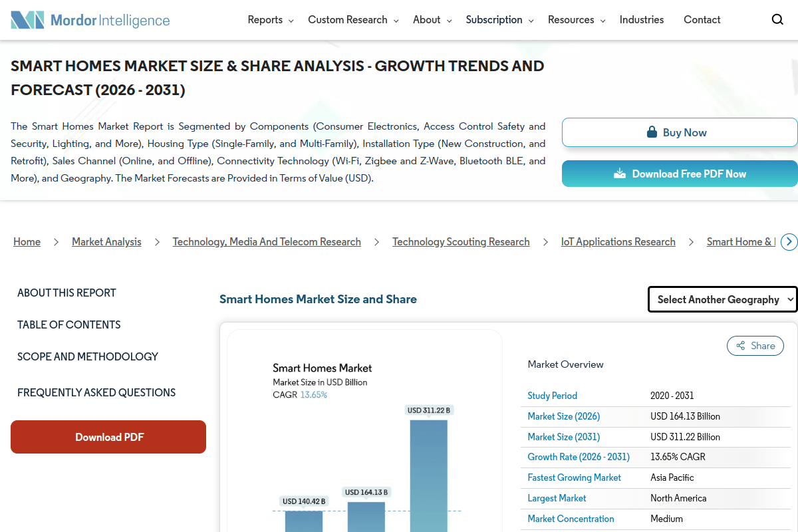Expand the Reports menu chevron
This screenshot has height=532, width=798.
click(x=291, y=21)
